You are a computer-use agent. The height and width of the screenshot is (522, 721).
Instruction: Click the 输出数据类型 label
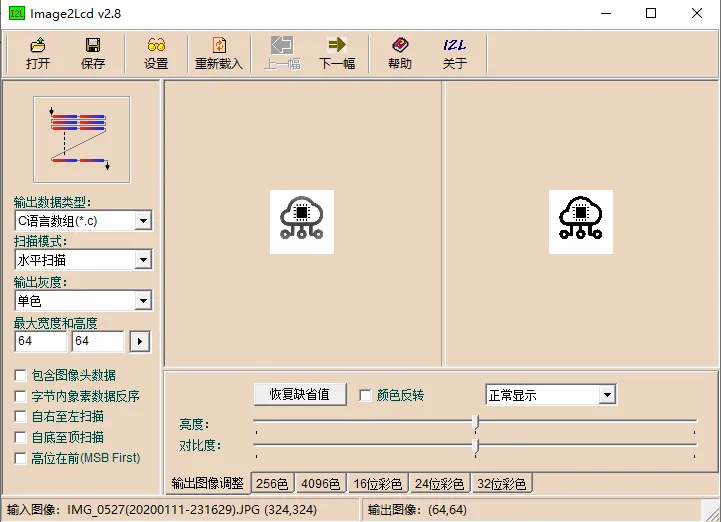coord(52,202)
